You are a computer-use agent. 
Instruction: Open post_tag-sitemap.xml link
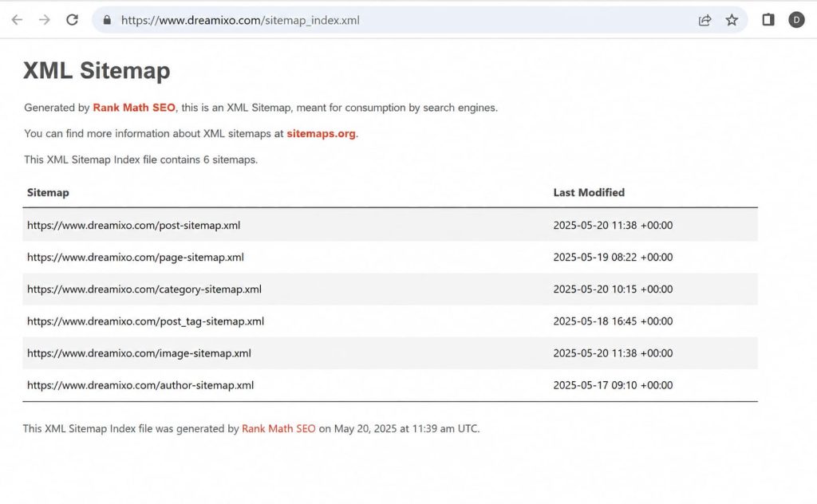click(145, 321)
